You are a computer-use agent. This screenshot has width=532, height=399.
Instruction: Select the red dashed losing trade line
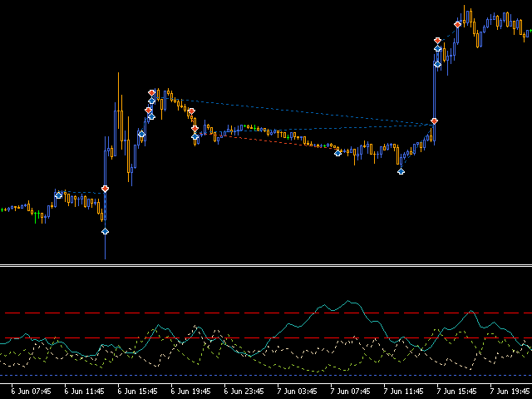point(268,141)
